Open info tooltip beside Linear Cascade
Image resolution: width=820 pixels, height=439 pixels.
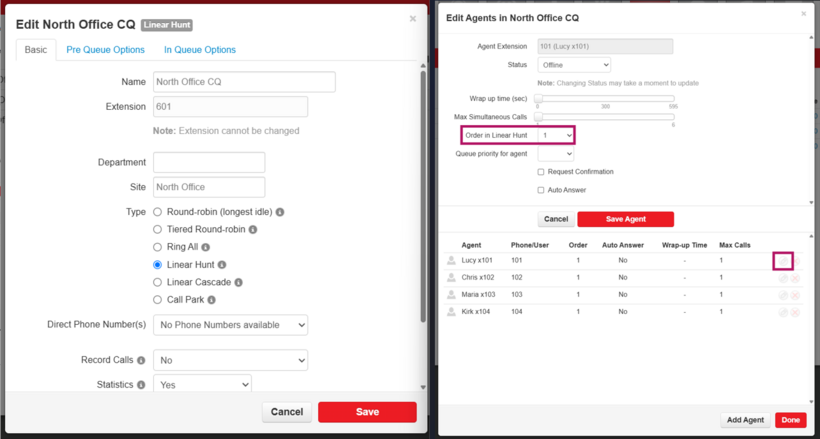tap(238, 282)
